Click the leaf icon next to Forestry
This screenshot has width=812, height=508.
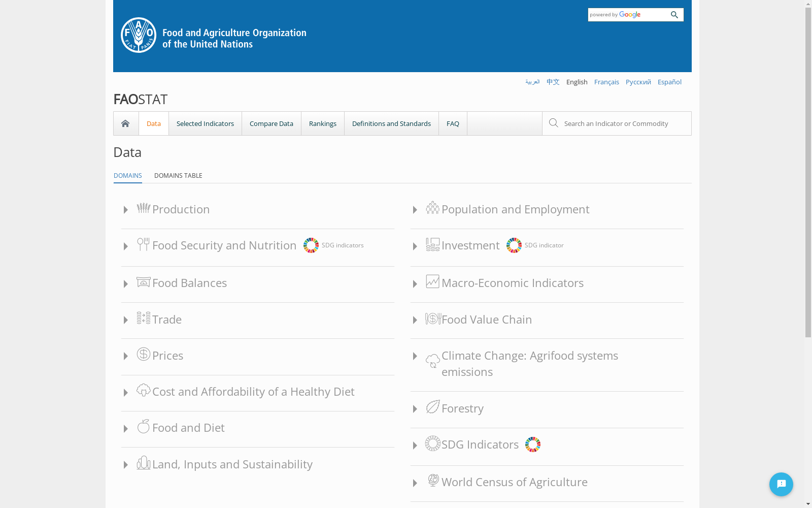coord(433,407)
